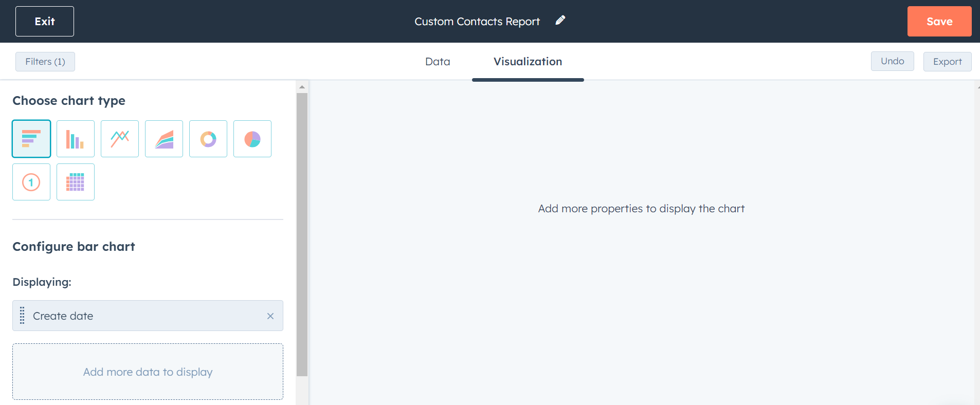Click the pencil icon to rename report
980x405 pixels.
coord(560,21)
